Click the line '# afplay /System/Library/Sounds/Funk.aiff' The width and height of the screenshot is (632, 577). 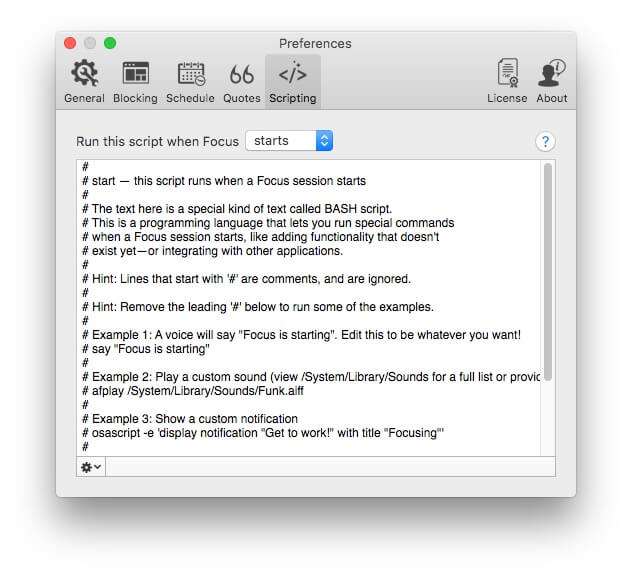coord(193,391)
